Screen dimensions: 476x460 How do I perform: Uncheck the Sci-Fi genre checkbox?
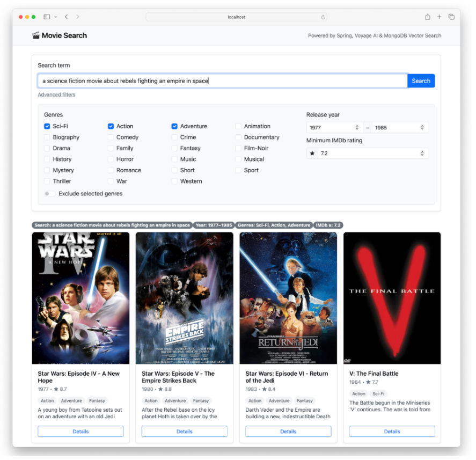pos(47,126)
